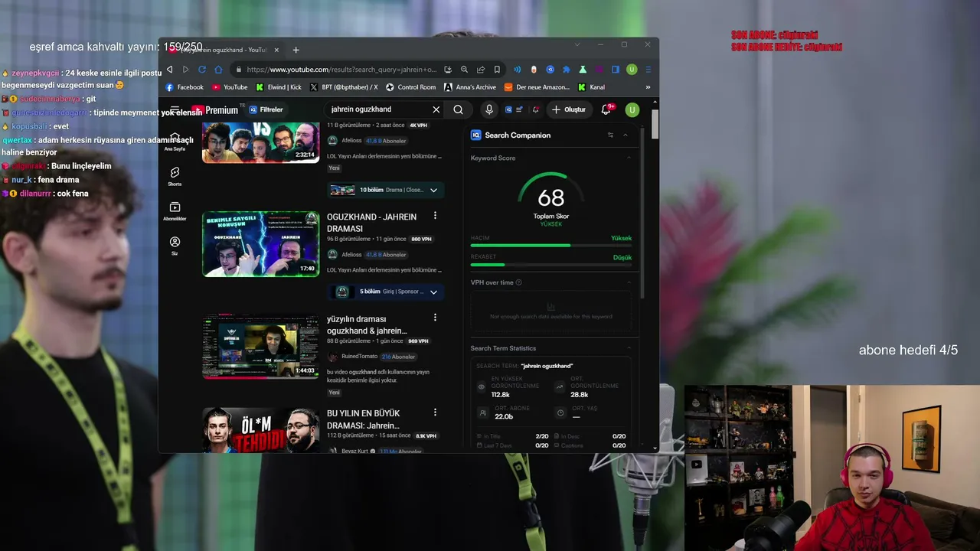Click the vidIQ list icon beside microphone

519,109
